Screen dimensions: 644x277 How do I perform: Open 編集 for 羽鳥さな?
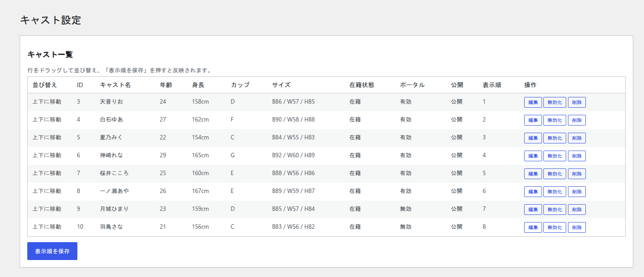click(x=533, y=227)
